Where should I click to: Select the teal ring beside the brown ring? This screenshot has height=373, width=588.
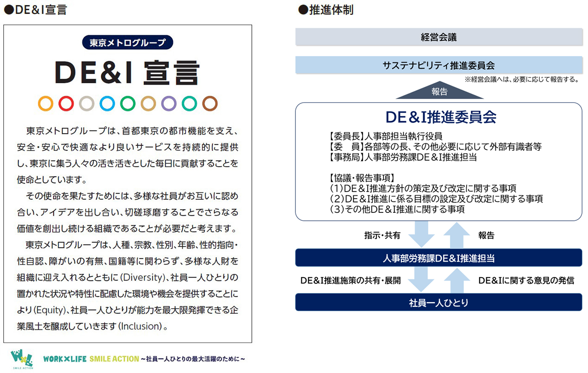(x=189, y=103)
